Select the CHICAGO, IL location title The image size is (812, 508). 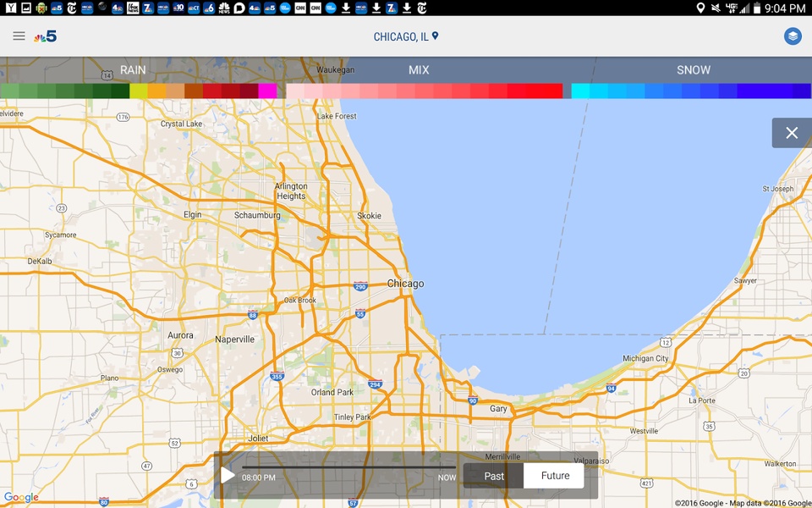[401, 36]
